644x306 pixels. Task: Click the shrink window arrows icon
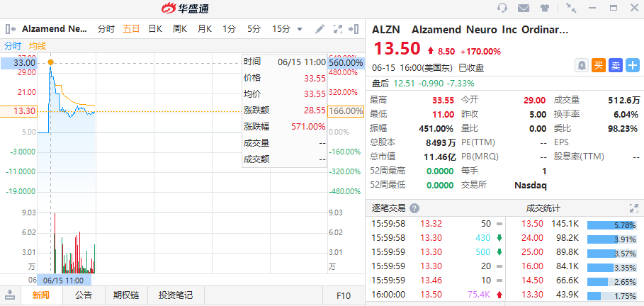tap(571, 8)
